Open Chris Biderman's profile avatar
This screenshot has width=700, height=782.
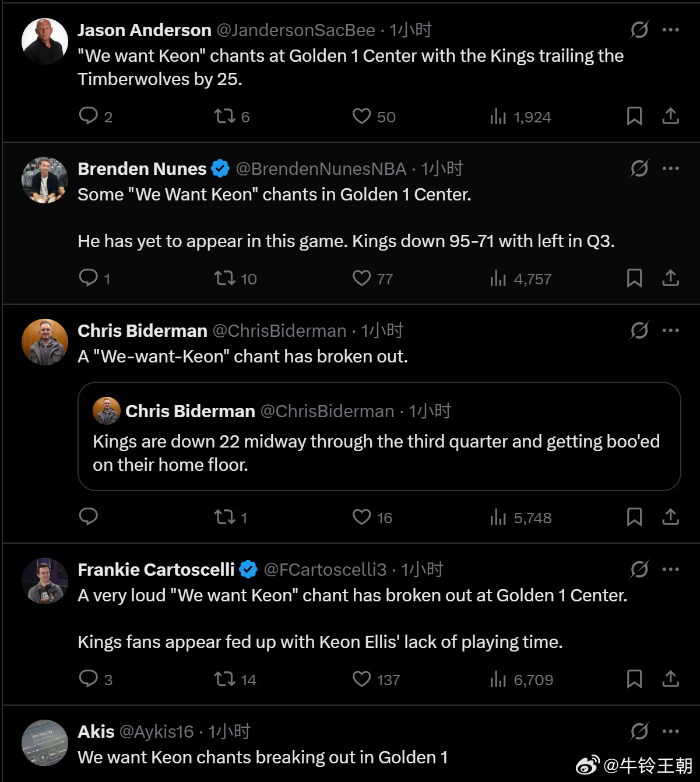pos(45,342)
